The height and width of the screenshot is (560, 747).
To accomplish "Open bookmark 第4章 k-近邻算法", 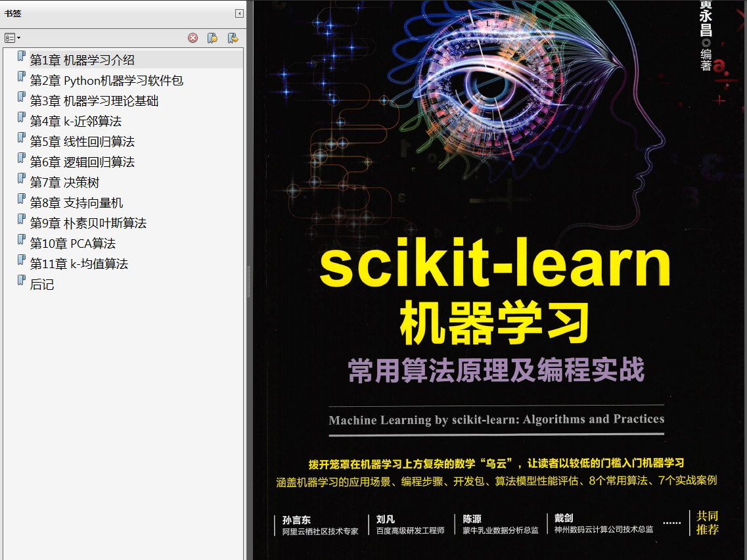I will (76, 122).
